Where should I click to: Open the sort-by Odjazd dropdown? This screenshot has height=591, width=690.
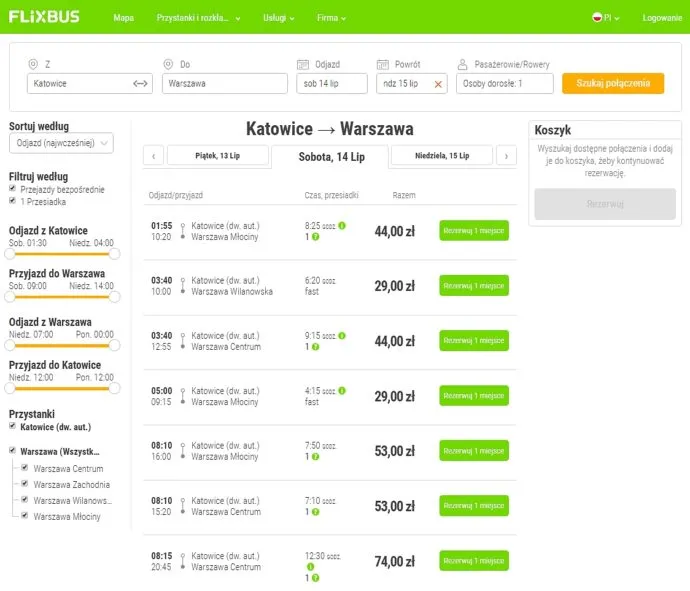point(61,144)
